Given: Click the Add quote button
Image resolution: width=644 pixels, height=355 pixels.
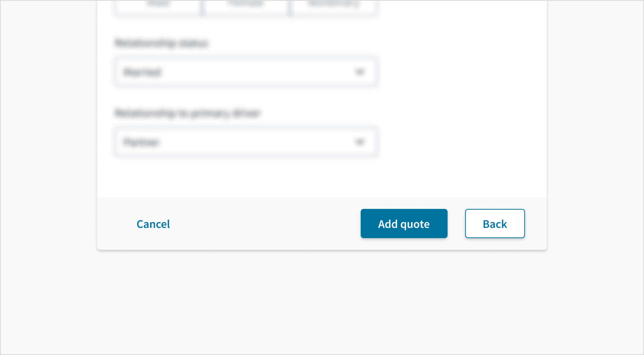Looking at the screenshot, I should tap(404, 224).
